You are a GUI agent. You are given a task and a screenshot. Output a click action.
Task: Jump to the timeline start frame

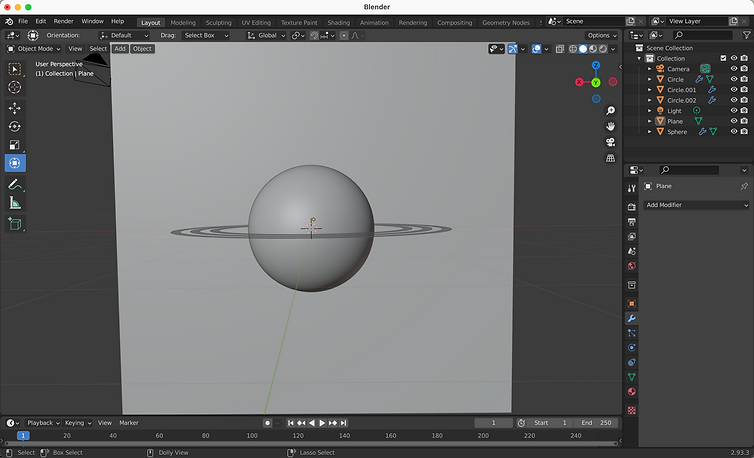point(290,423)
